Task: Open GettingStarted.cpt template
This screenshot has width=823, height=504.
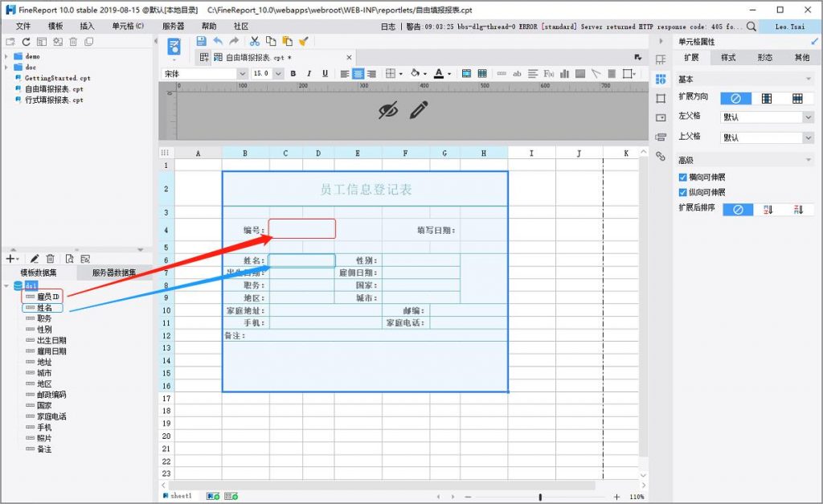Action: [x=57, y=78]
